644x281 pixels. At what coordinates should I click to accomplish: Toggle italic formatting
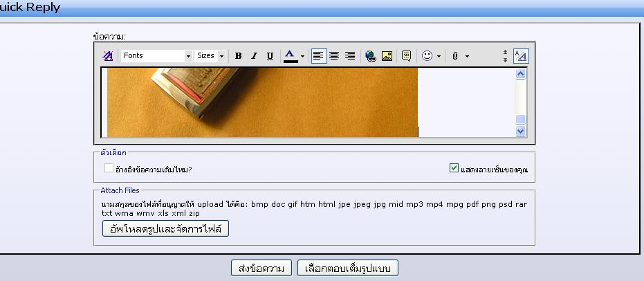click(254, 56)
